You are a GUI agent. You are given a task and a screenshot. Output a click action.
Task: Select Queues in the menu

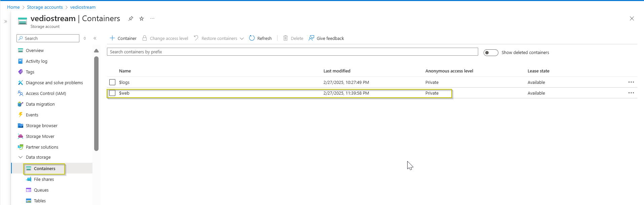[x=41, y=190]
